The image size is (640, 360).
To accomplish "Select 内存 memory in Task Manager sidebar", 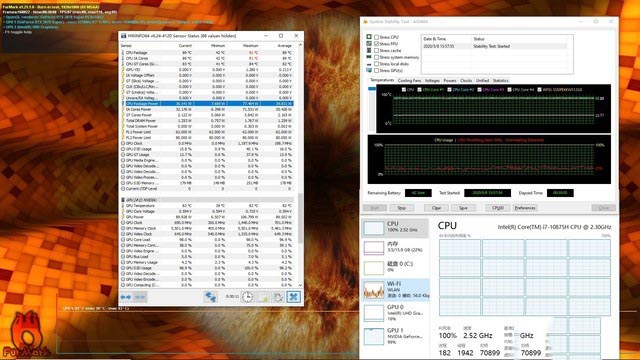I will coord(395,247).
